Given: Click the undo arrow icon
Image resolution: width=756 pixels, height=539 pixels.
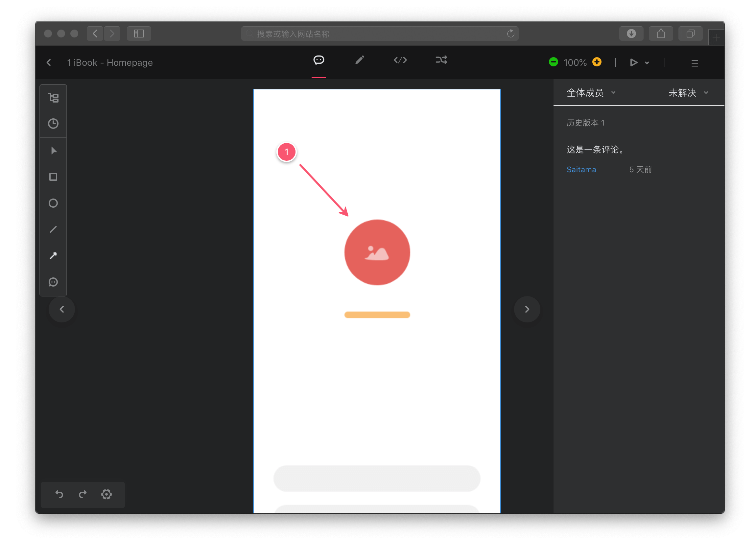Looking at the screenshot, I should pyautogui.click(x=59, y=494).
